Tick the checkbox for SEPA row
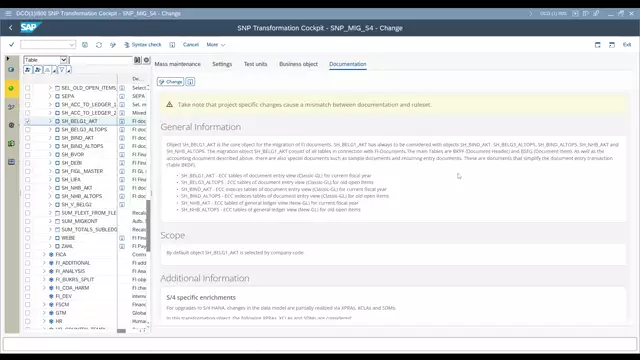640x360 pixels. click(x=27, y=96)
